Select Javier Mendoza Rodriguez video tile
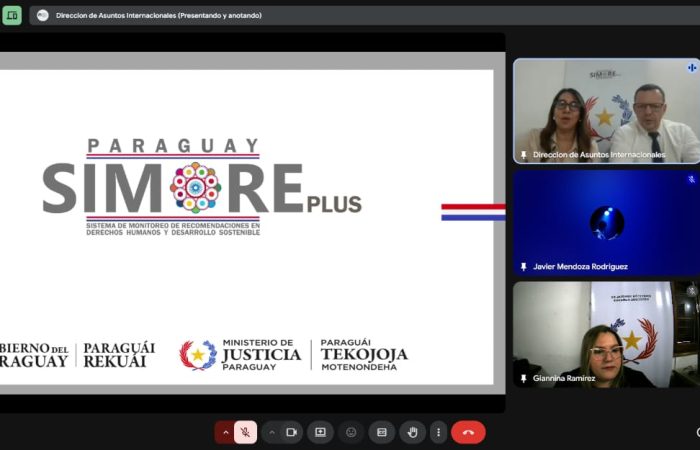 606,222
